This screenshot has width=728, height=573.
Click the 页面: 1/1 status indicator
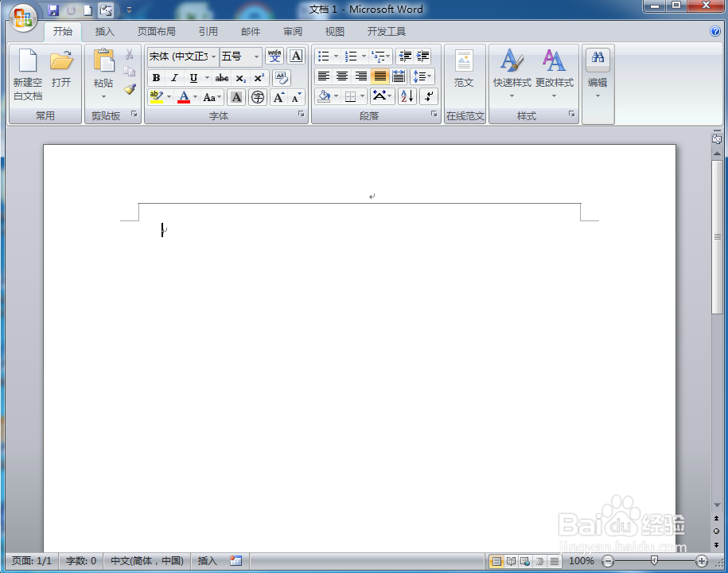coord(32,561)
